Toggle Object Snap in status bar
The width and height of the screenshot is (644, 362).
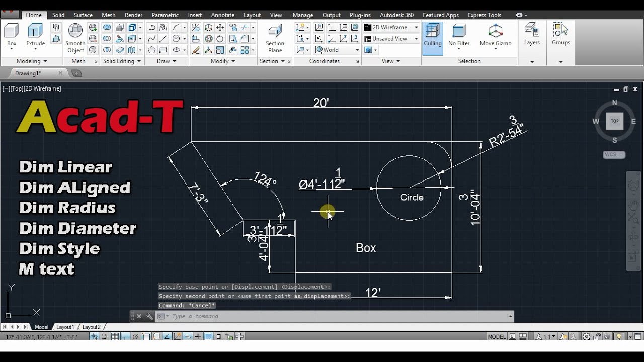146,336
